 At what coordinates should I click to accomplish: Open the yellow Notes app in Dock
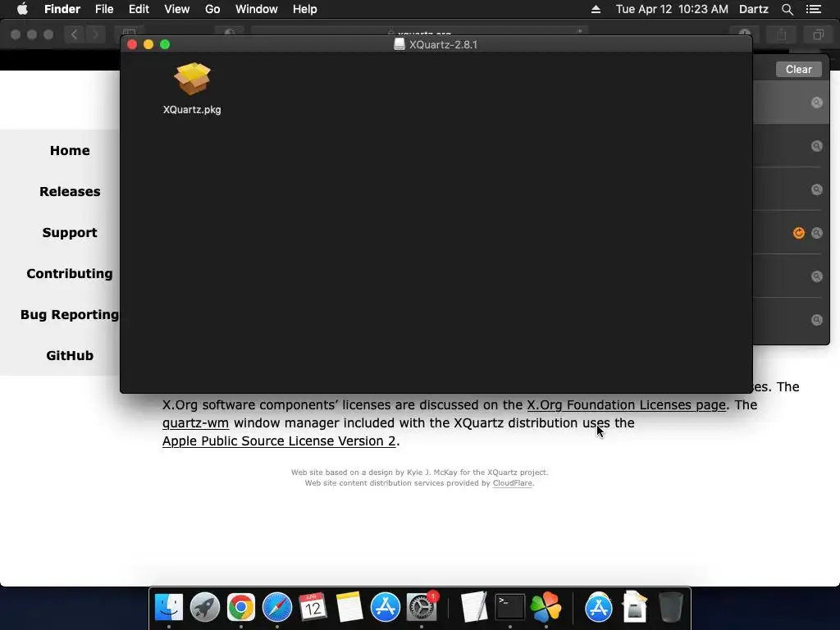click(x=349, y=607)
